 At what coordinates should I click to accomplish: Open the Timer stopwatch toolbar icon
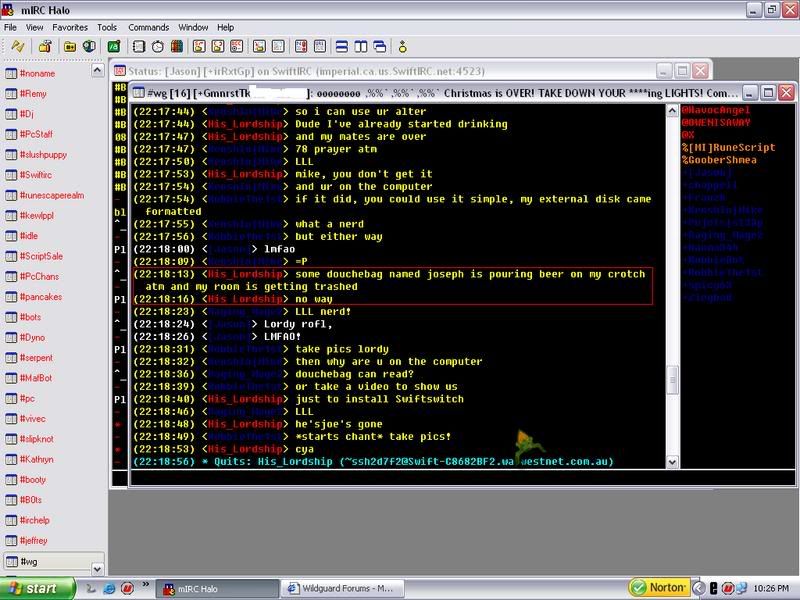pyautogui.click(x=158, y=46)
